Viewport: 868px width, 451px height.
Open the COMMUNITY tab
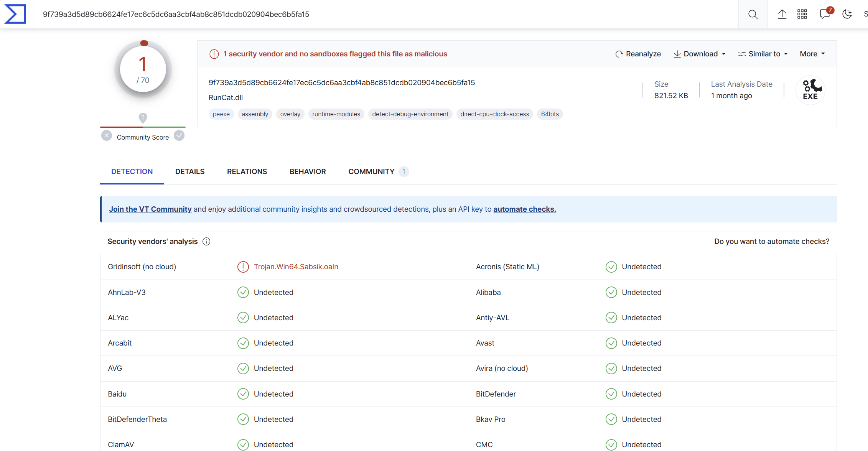(378, 171)
